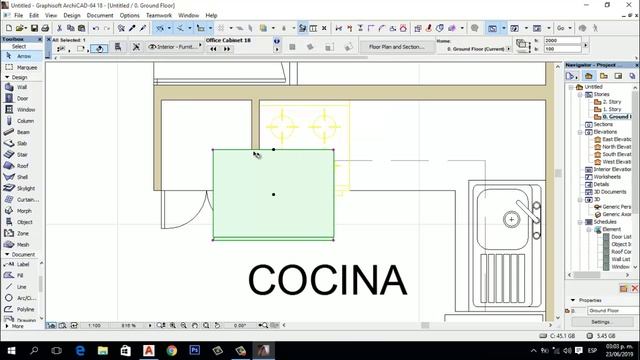
Task: Choose the Roof tool
Action: click(21, 166)
